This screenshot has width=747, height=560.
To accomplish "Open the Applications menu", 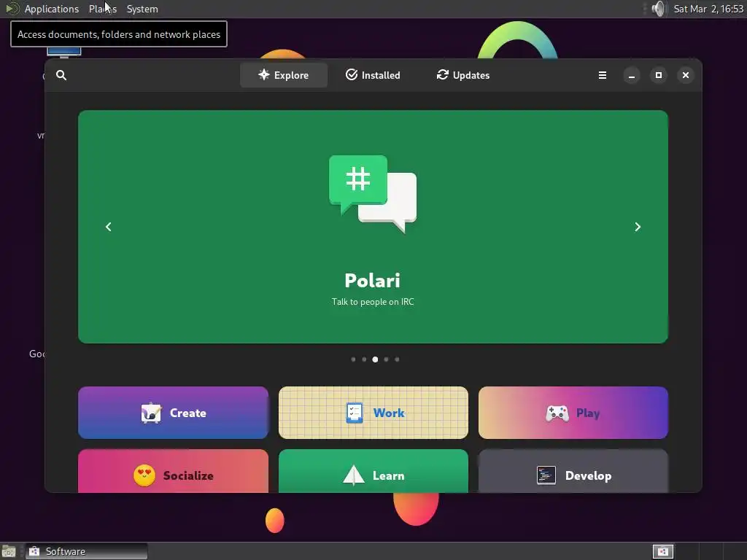I will (x=52, y=9).
